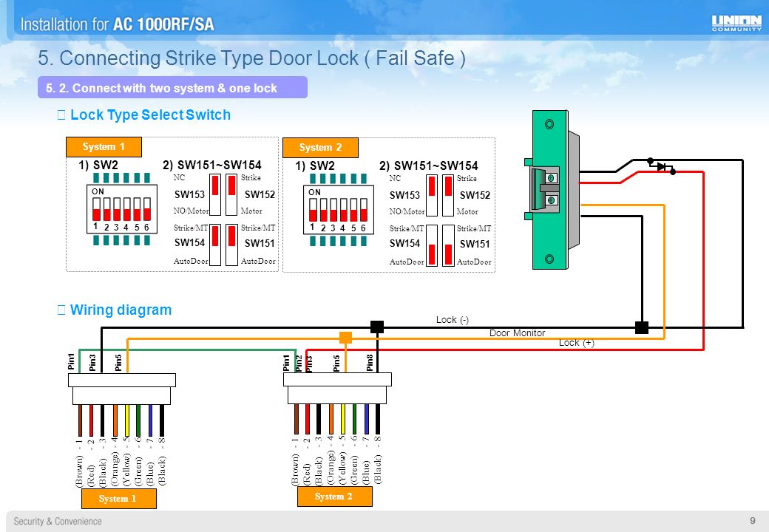Click the '(Red) - 2' label under System 1
This screenshot has width=769, height=532.
[91, 463]
